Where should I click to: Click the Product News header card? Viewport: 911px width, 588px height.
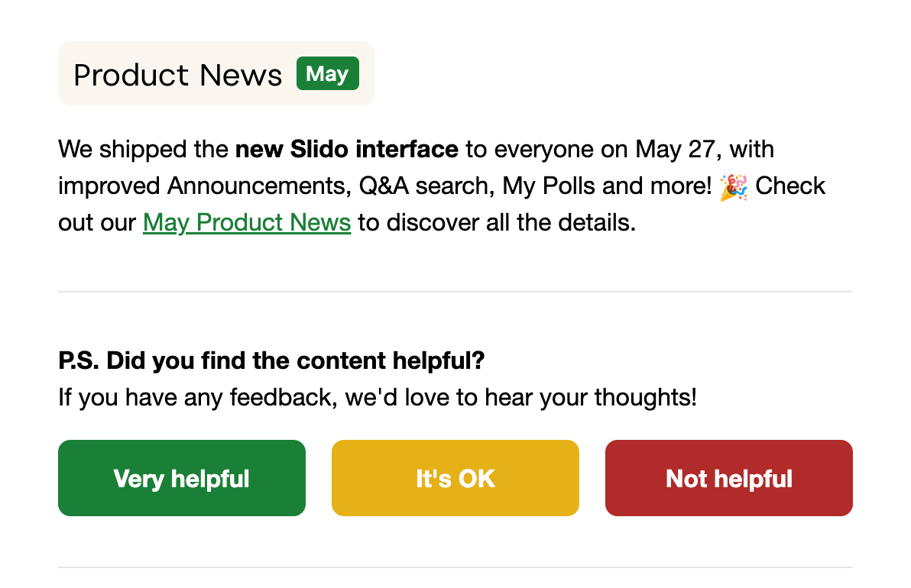pyautogui.click(x=216, y=73)
